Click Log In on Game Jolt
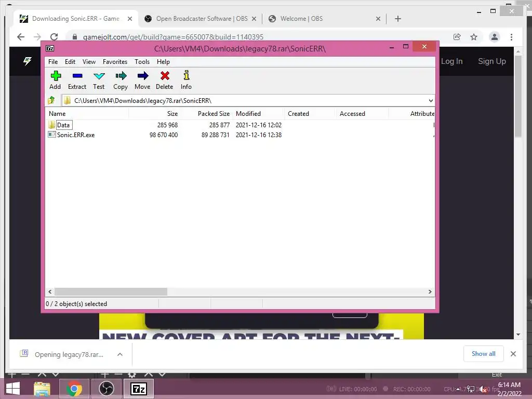The image size is (532, 399). pos(451,61)
